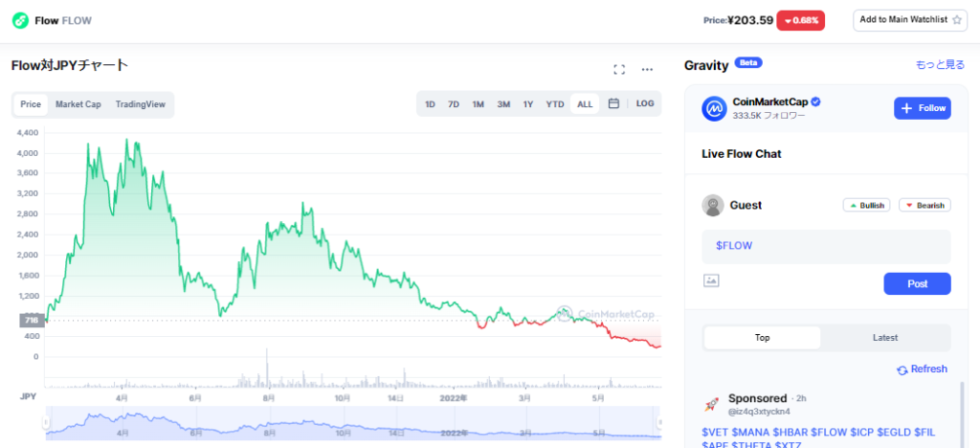This screenshot has height=448, width=980.
Task: Click the Flow coin logo icon
Action: (20, 20)
